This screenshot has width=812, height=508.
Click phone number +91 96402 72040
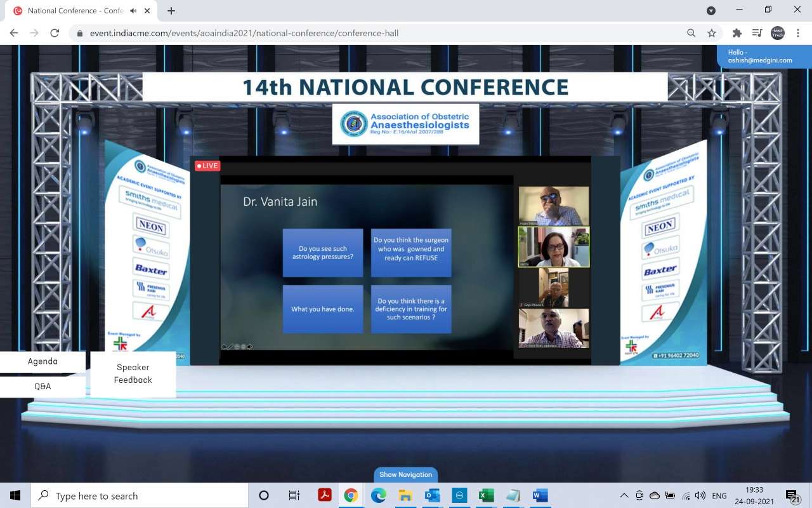pos(676,356)
